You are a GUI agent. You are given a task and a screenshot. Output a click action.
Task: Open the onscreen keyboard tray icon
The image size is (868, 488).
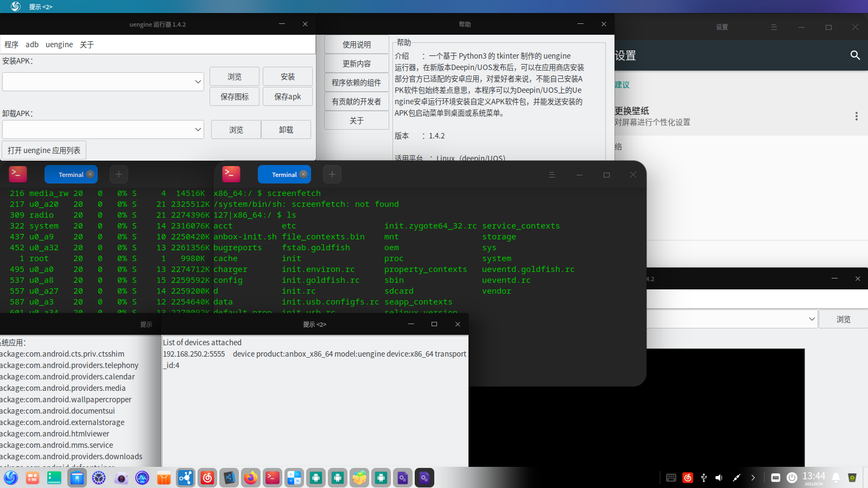point(671,478)
